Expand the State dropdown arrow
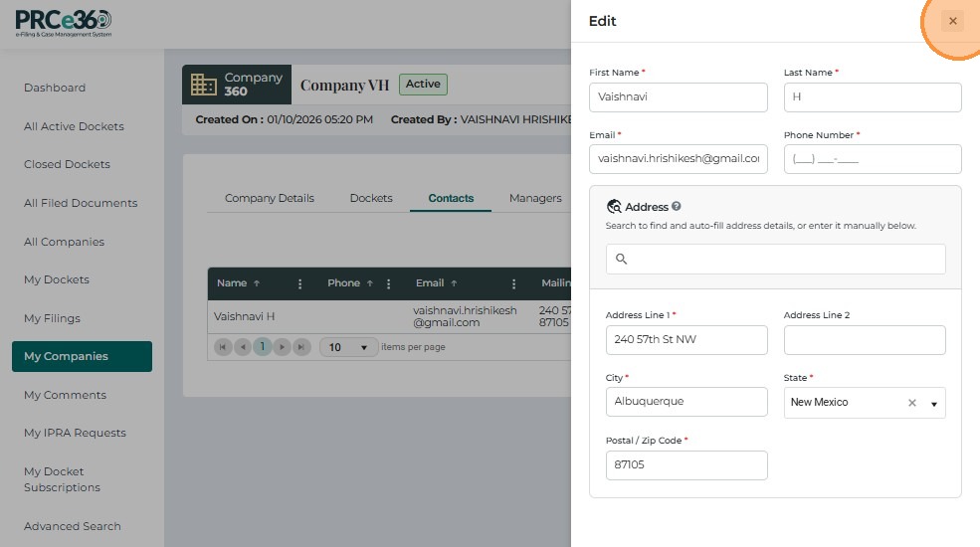Viewport: 980px width, 547px height. 934,404
